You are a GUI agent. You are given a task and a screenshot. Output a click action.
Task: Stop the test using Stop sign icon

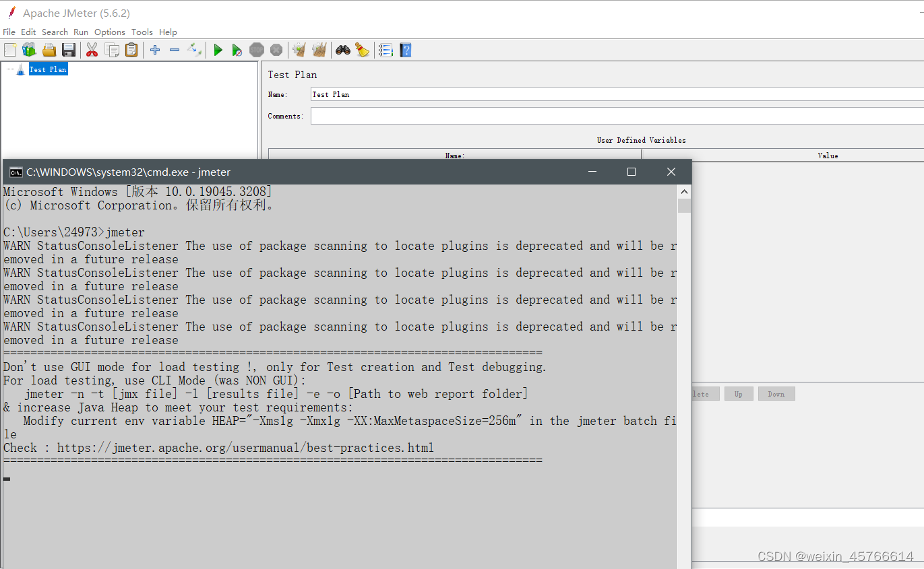(x=257, y=50)
